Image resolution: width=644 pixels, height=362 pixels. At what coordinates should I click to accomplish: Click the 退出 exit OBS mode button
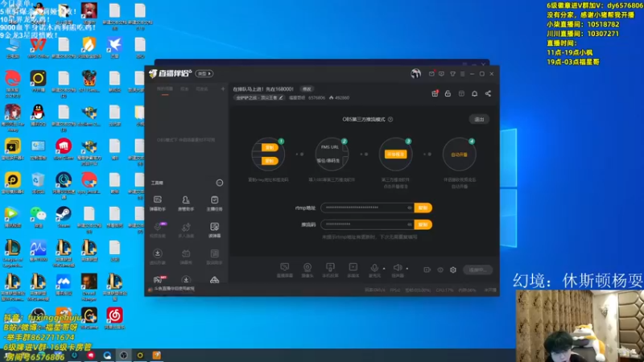point(479,119)
